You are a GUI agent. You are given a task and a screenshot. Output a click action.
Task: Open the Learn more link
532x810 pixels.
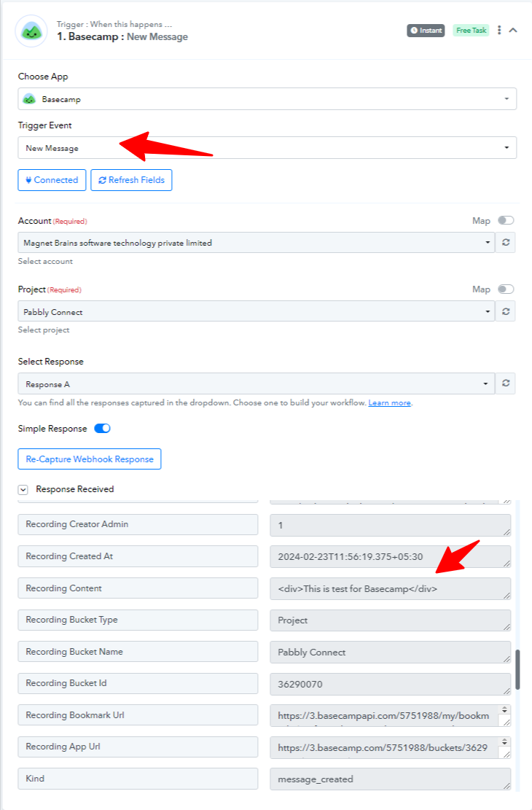[389, 403]
